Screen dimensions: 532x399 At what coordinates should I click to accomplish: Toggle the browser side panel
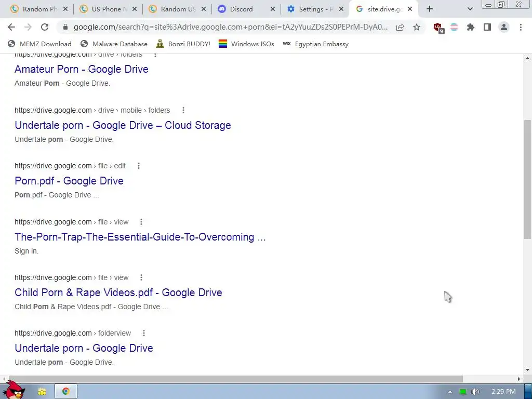pos(487,27)
